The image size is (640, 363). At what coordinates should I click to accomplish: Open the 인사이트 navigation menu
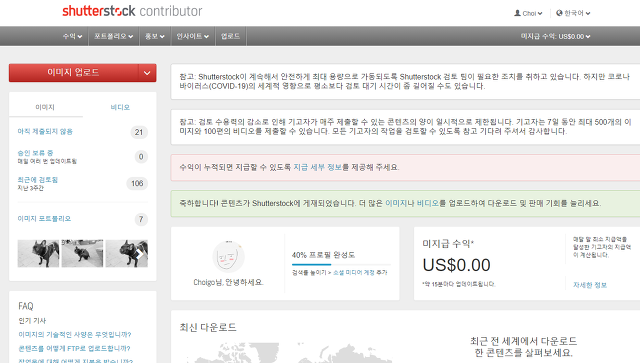pyautogui.click(x=193, y=36)
